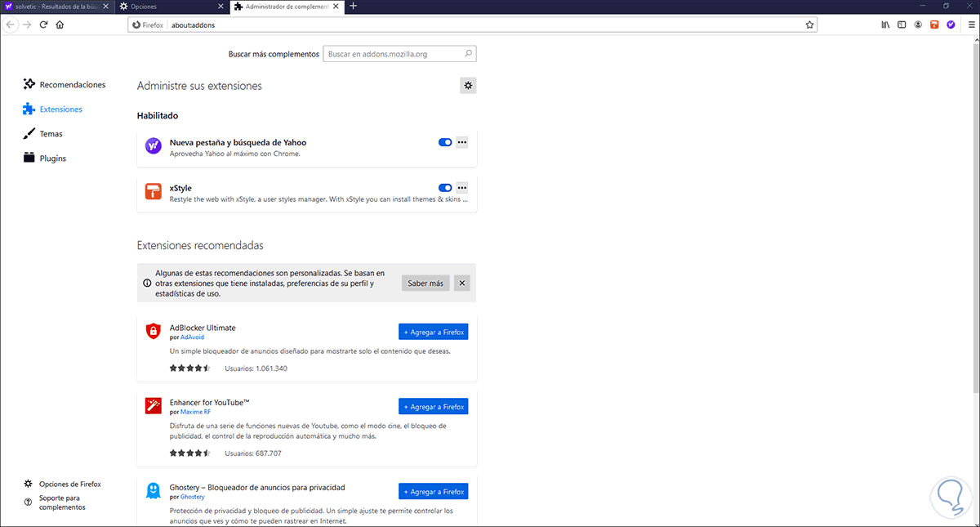Open Recomendaciones in the sidebar

tap(65, 84)
